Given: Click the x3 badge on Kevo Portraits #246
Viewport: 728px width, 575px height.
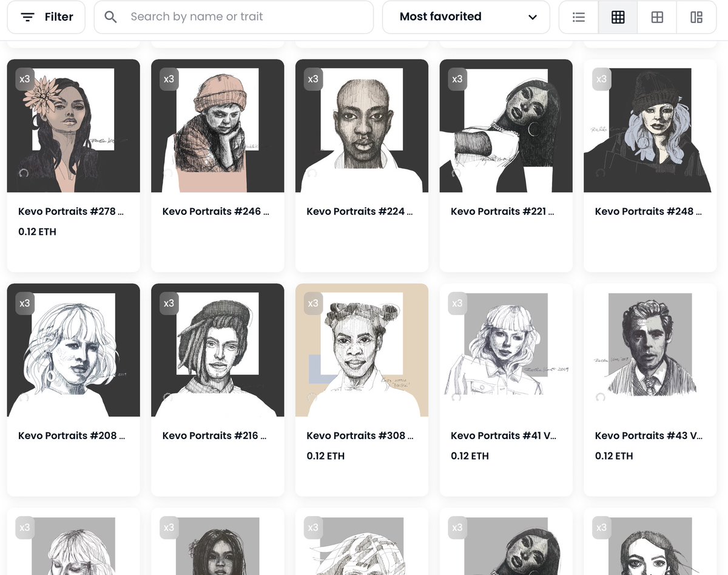Looking at the screenshot, I should click(x=169, y=79).
